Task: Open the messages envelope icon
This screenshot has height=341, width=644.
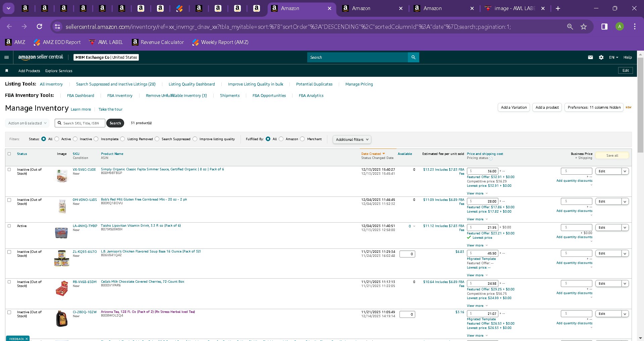Action: (590, 57)
